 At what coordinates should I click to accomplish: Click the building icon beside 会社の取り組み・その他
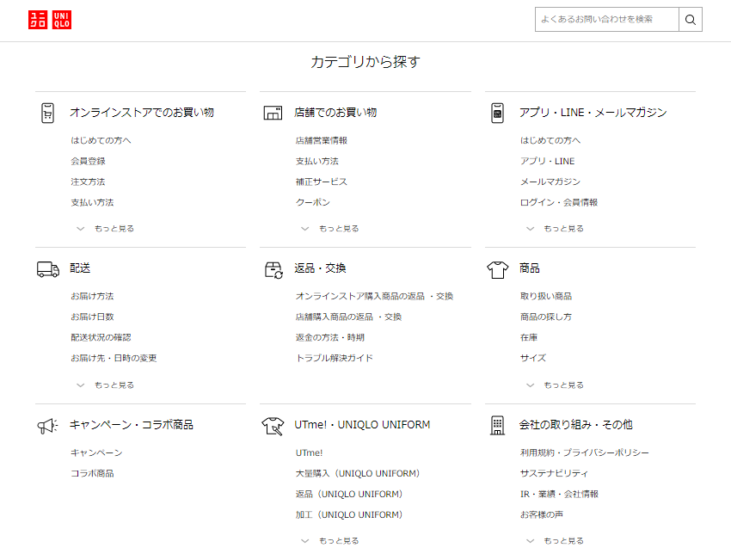point(499,424)
